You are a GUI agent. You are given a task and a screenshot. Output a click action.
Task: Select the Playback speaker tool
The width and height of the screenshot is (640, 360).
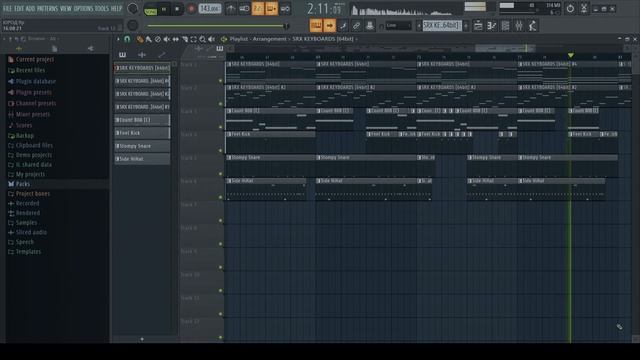click(211, 39)
